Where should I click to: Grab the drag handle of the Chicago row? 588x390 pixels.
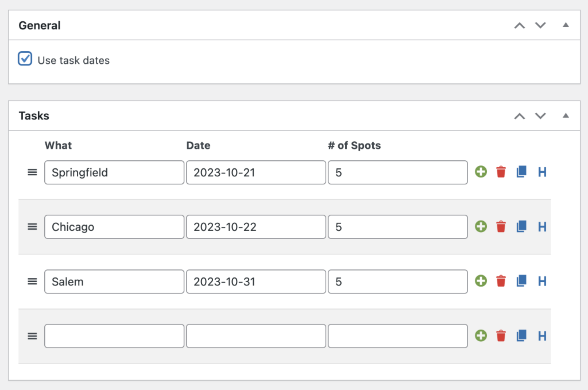[x=32, y=226]
